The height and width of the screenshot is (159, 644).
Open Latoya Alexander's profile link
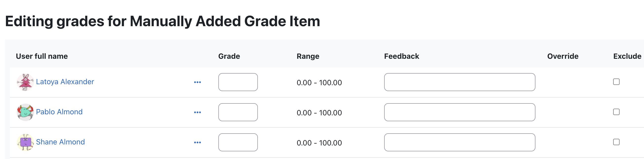point(65,82)
